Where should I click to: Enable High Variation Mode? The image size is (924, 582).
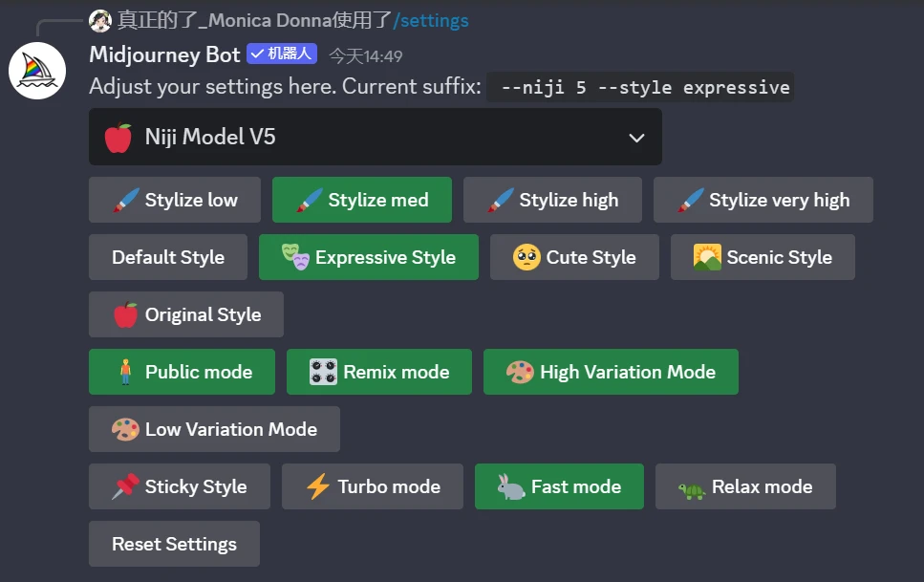point(611,372)
